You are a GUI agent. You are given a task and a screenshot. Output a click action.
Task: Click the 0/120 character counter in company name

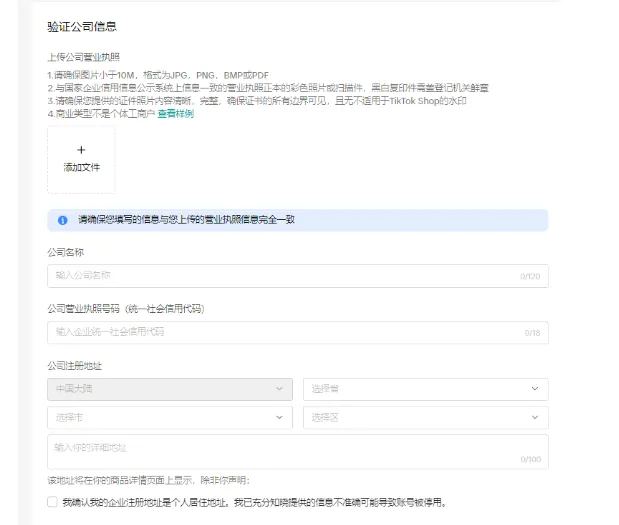coord(529,276)
